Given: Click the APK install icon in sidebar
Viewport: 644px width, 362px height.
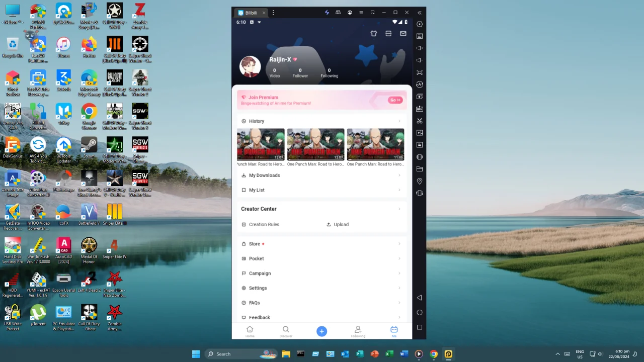Looking at the screenshot, I should (x=420, y=109).
